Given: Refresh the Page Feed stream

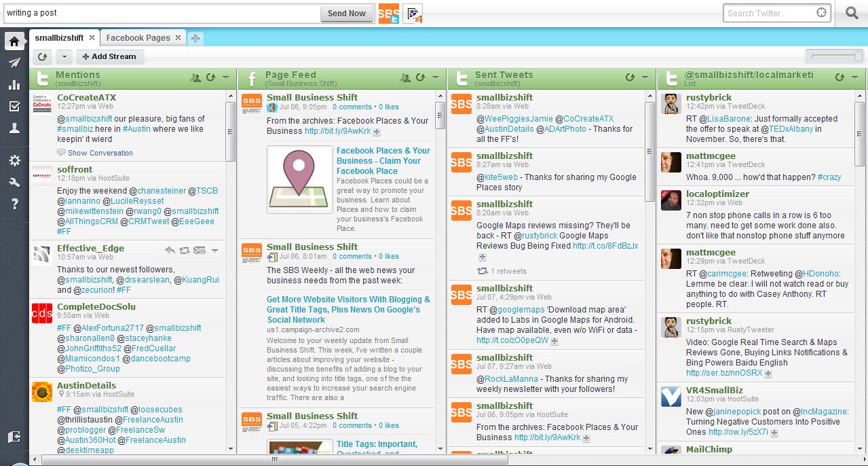Looking at the screenshot, I should (420, 78).
